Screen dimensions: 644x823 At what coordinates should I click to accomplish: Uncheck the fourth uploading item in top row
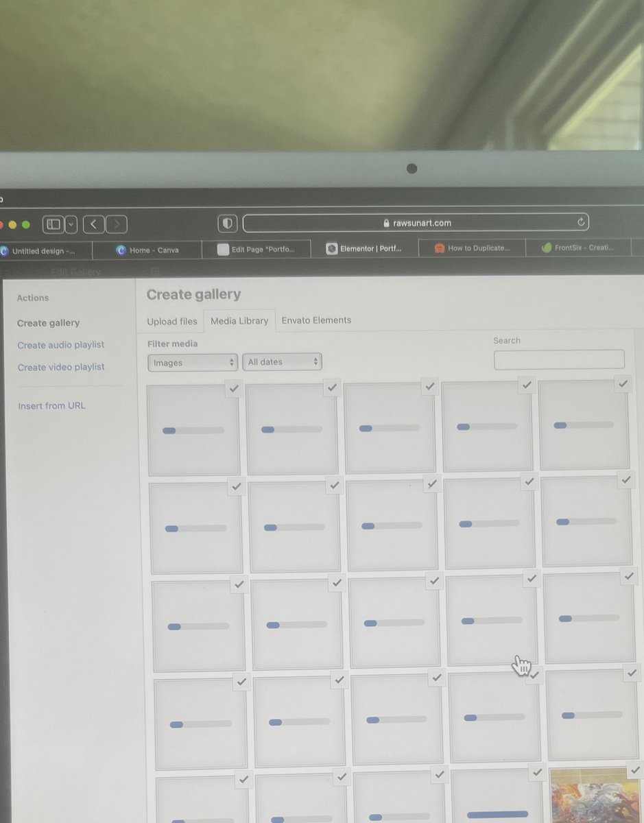click(x=527, y=385)
